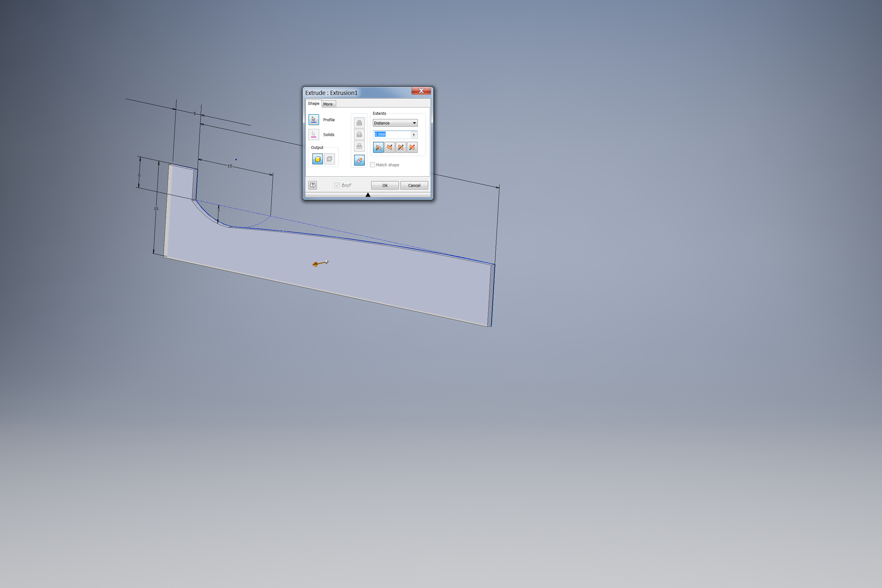The image size is (882, 588).
Task: Toggle the Match shape checkbox
Action: coord(372,165)
